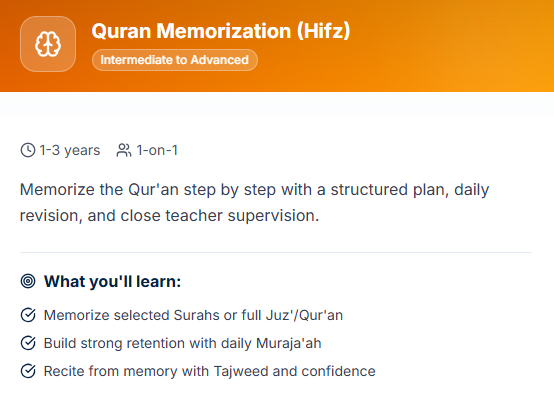554x405 pixels.
Task: Click the divider line above What you'll learn
Action: pos(276,252)
